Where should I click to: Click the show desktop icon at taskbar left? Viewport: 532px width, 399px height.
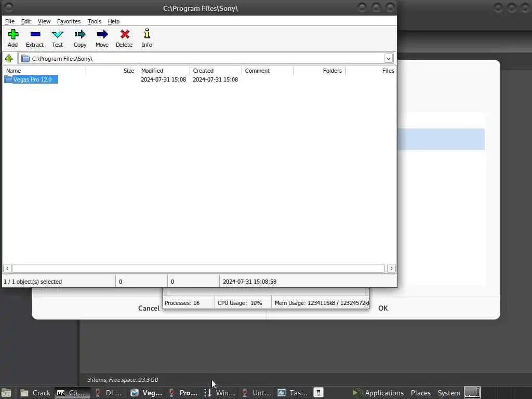pos(6,393)
